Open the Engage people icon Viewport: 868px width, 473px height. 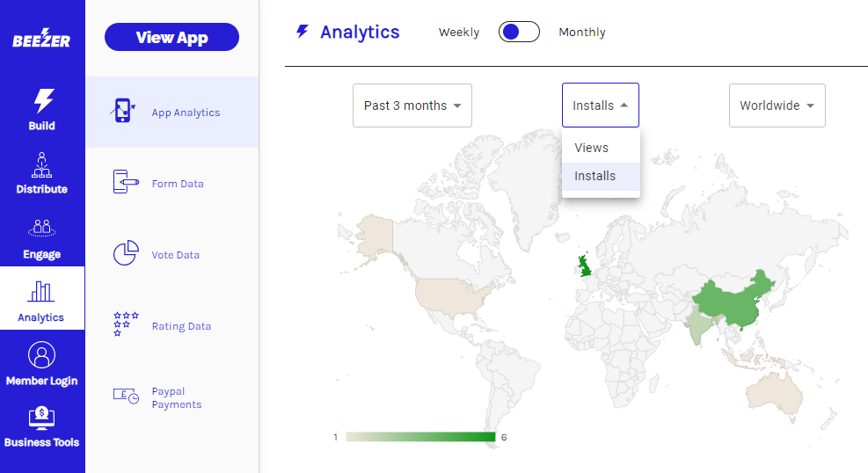click(x=42, y=229)
